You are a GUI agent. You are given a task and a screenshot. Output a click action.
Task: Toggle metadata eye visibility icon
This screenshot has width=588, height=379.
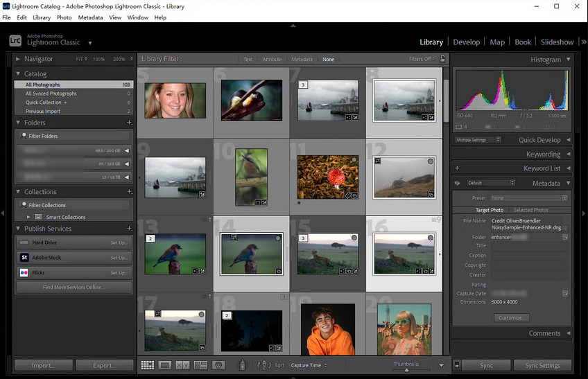pyautogui.click(x=457, y=183)
